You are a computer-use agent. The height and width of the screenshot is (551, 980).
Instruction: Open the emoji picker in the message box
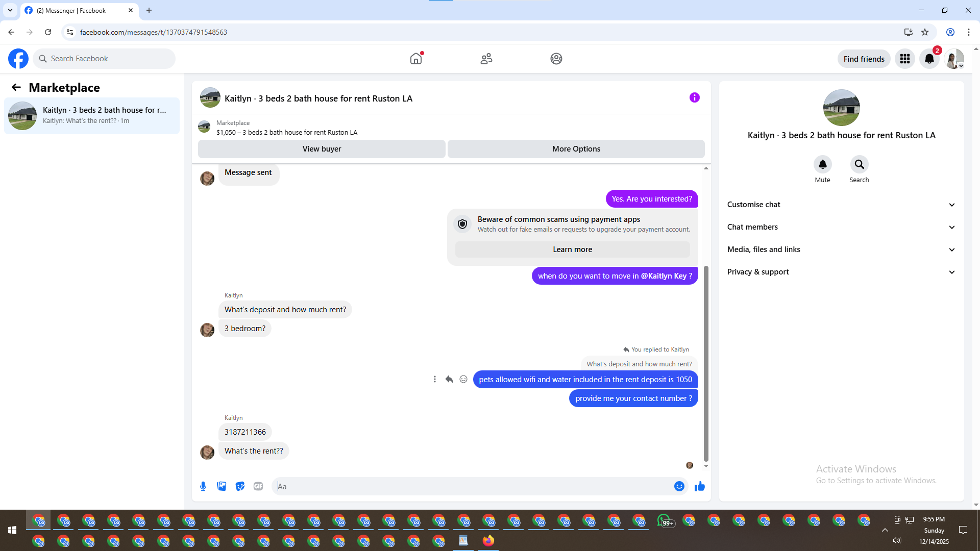tap(679, 486)
